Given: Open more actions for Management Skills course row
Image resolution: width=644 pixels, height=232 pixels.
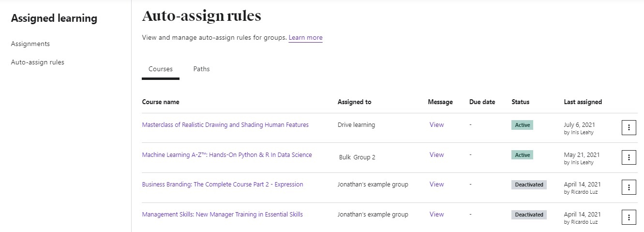Looking at the screenshot, I should point(629,217).
